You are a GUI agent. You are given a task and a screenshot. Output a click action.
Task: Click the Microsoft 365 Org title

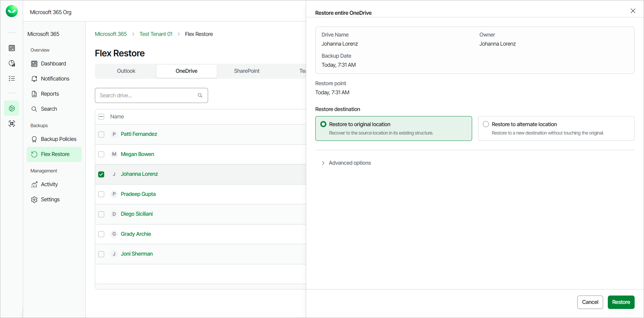coord(51,12)
